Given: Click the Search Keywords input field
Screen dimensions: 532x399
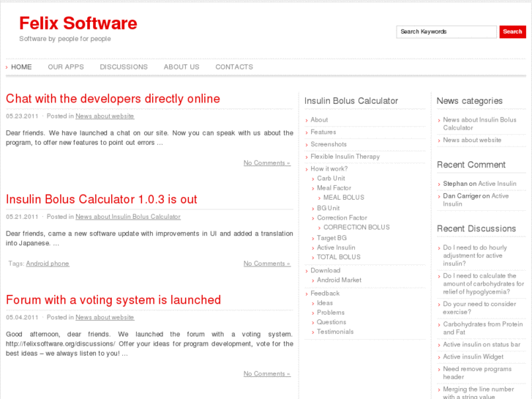Looking at the screenshot, I should coord(446,31).
